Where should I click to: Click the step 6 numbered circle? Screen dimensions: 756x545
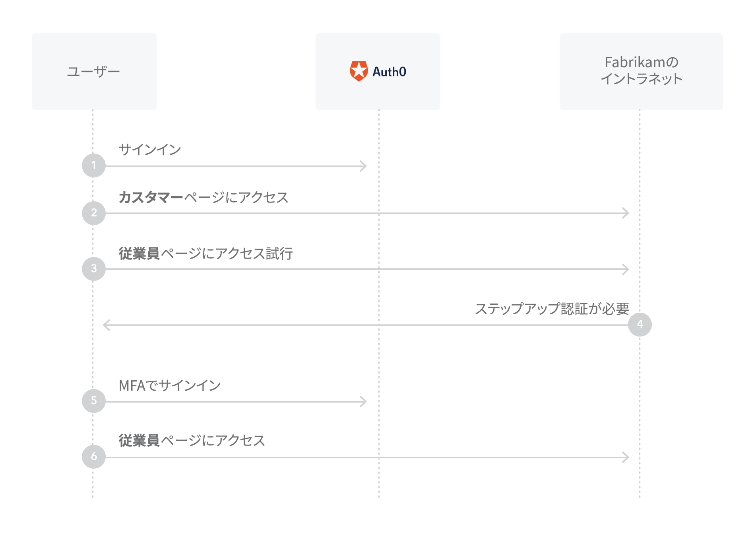click(94, 457)
